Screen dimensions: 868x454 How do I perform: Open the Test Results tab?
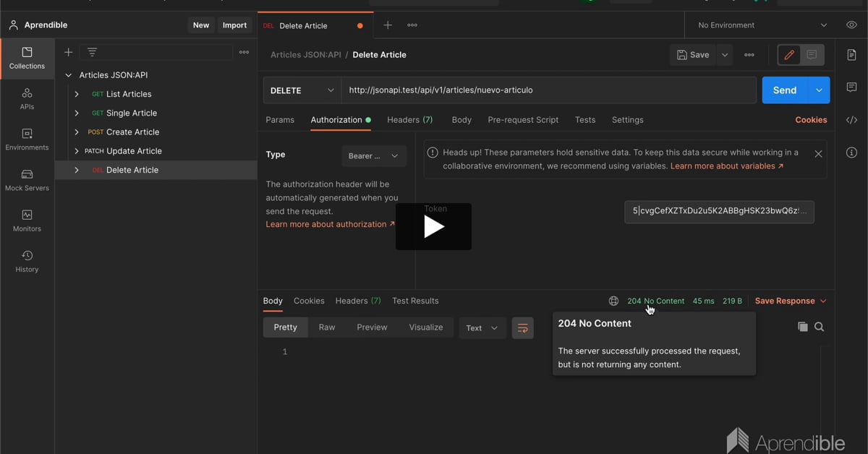point(415,301)
